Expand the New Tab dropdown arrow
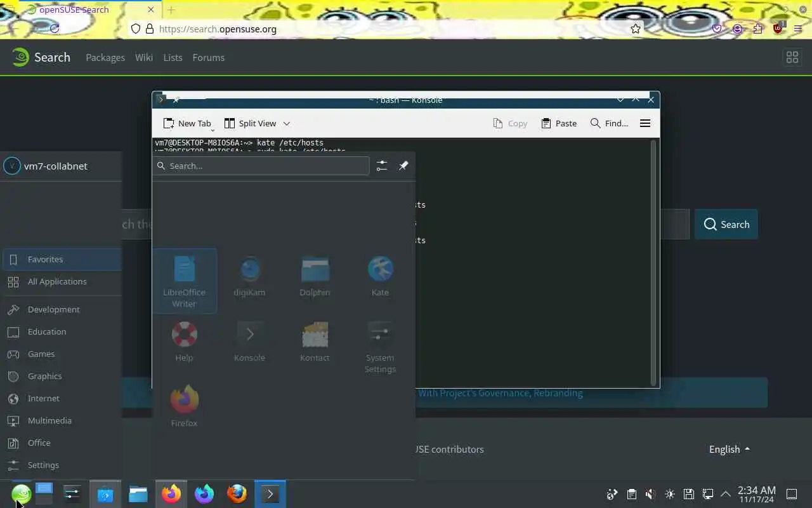Screen dimensions: 812x508 (x=213, y=130)
